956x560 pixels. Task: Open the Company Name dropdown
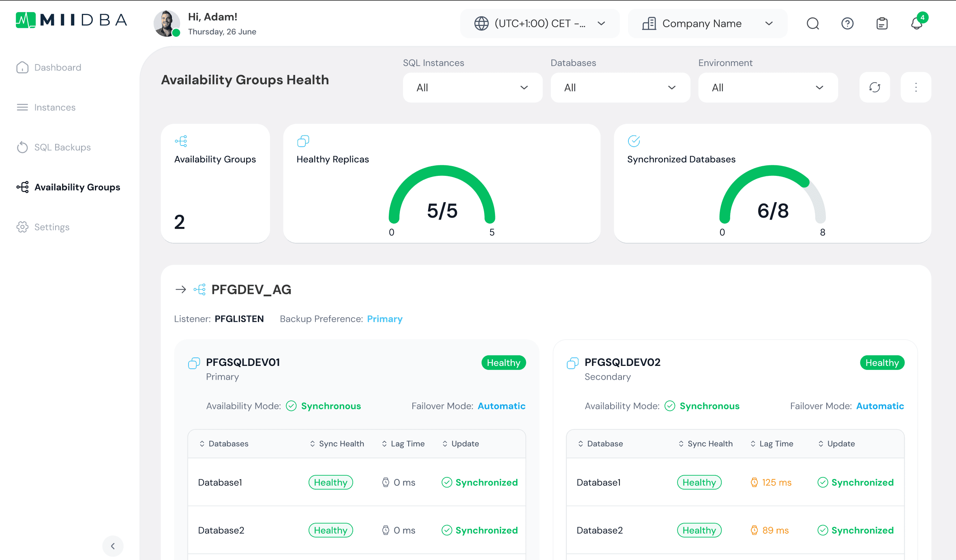707,24
